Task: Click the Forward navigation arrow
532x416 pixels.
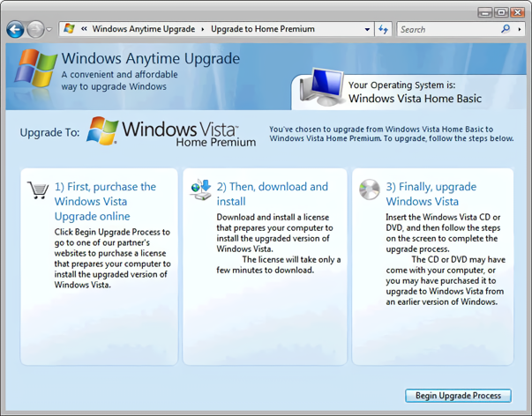Action: [x=35, y=30]
